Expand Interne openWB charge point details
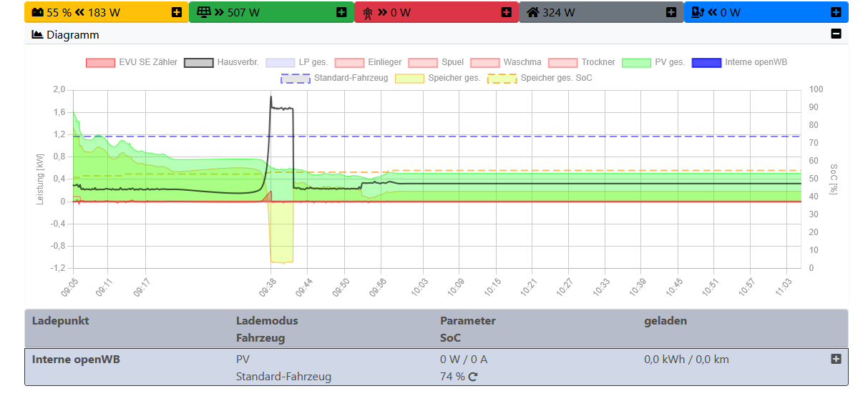The width and height of the screenshot is (868, 416). tap(836, 359)
